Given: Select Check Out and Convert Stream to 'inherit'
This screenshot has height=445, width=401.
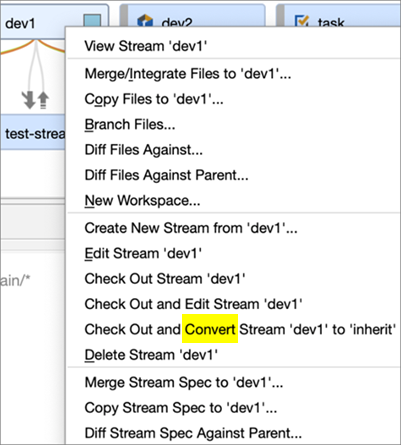Looking at the screenshot, I should 233,329.
